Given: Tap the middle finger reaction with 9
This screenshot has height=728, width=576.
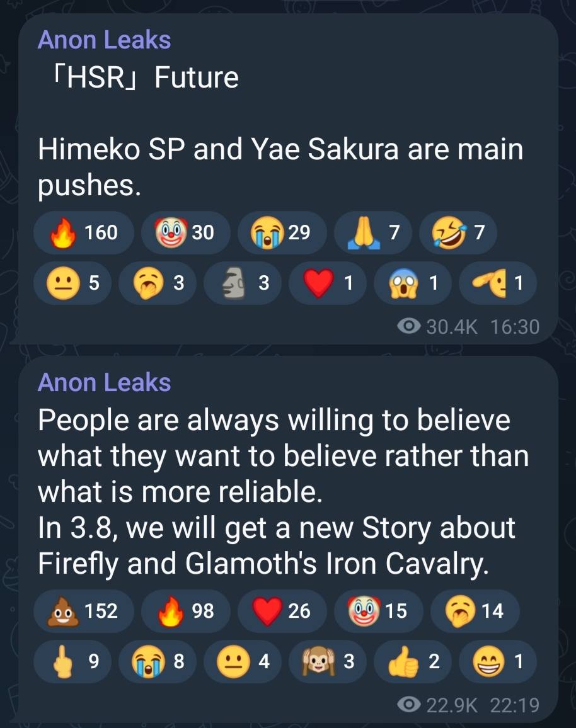Looking at the screenshot, I should point(74,661).
